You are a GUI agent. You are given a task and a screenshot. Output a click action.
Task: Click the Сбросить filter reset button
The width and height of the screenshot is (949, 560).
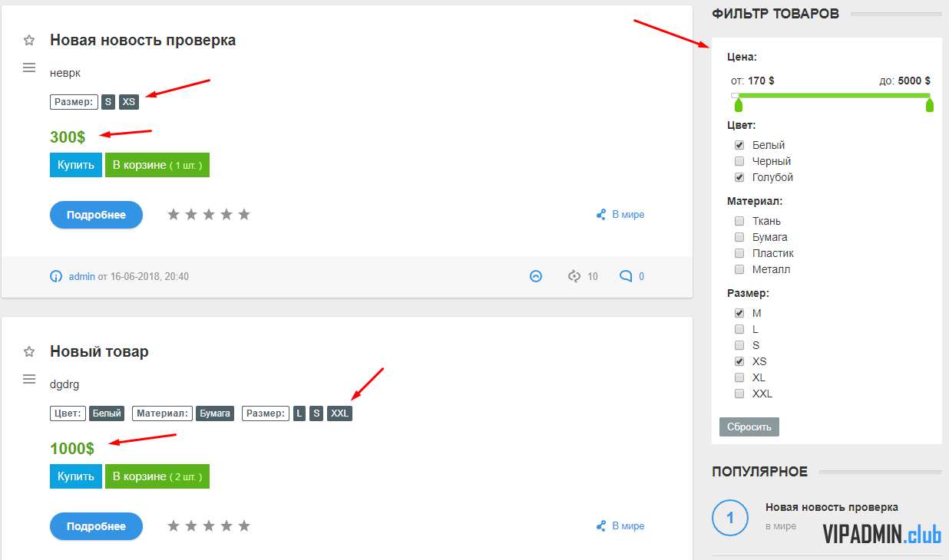pyautogui.click(x=749, y=427)
